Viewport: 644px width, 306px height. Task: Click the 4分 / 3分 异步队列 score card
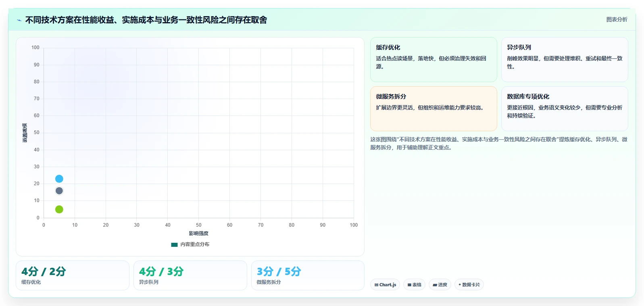pos(190,275)
